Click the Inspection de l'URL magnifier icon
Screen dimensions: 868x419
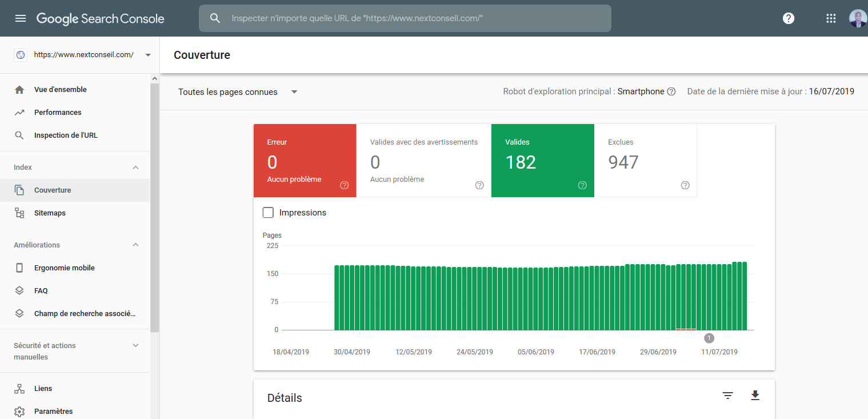(19, 135)
